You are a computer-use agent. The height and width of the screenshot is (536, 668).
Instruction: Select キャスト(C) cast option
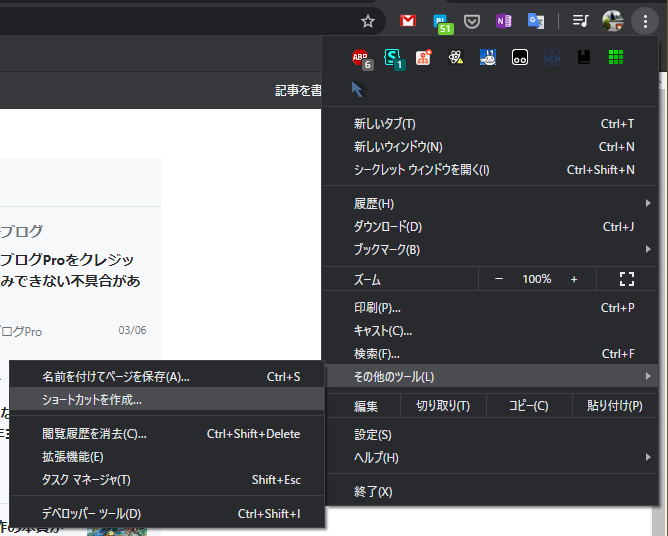pyautogui.click(x=490, y=331)
